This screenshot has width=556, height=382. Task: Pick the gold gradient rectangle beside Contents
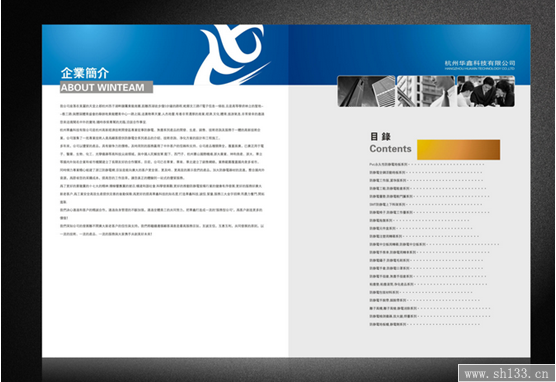458,150
